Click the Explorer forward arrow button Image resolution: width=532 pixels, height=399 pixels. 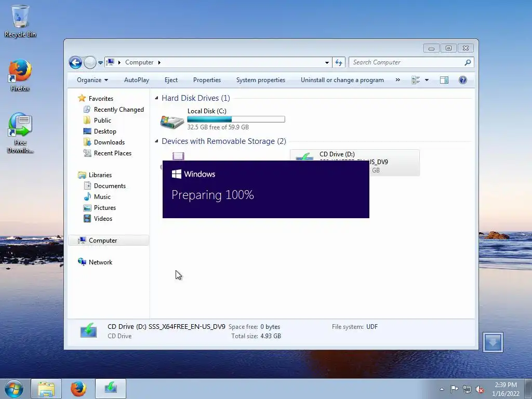[90, 62]
